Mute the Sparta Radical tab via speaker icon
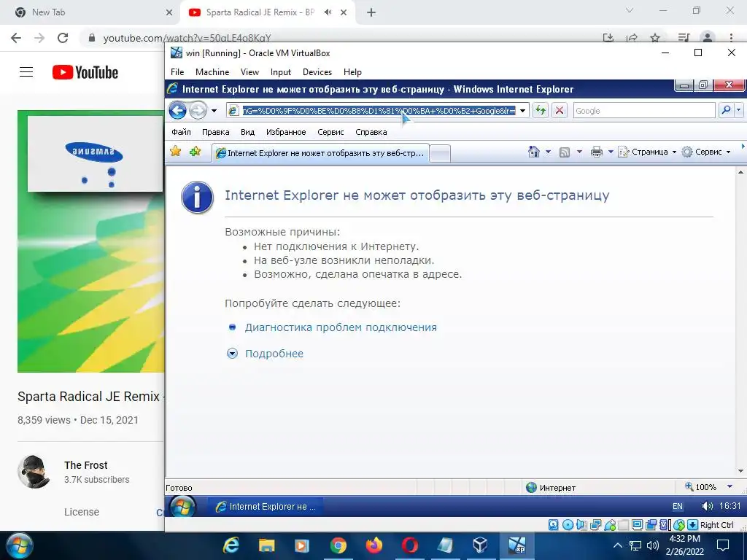The image size is (747, 560). pyautogui.click(x=328, y=12)
